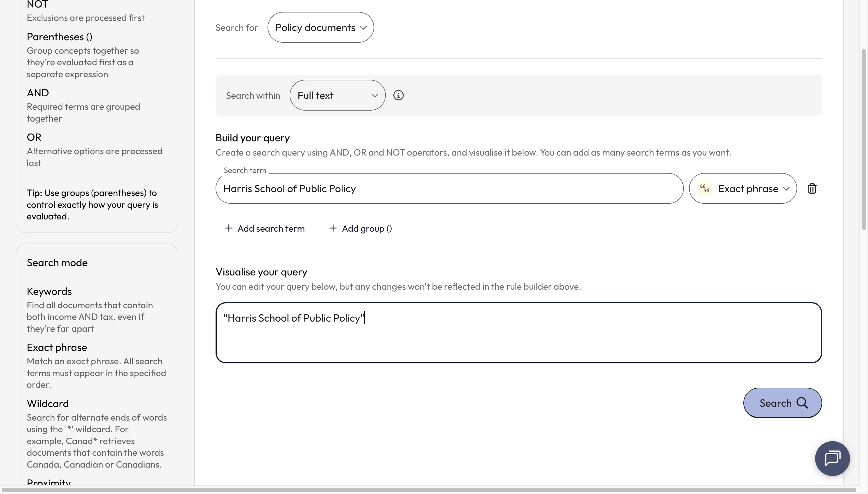Click the plus icon beside Add search term

(x=228, y=228)
